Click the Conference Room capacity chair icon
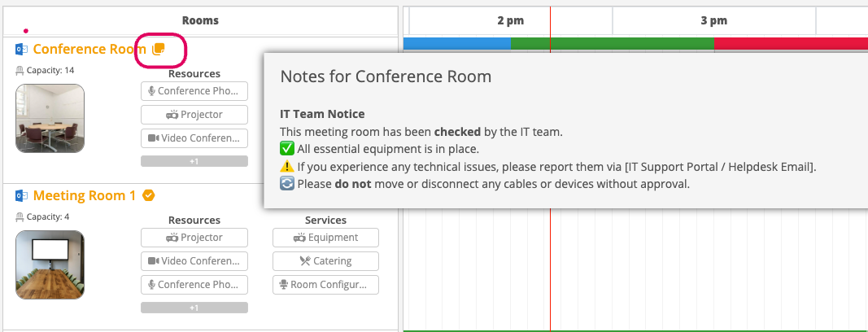 [20, 71]
